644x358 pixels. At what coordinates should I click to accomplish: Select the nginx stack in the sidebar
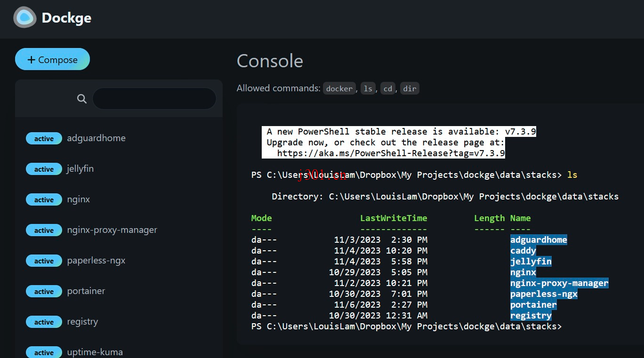coord(78,199)
